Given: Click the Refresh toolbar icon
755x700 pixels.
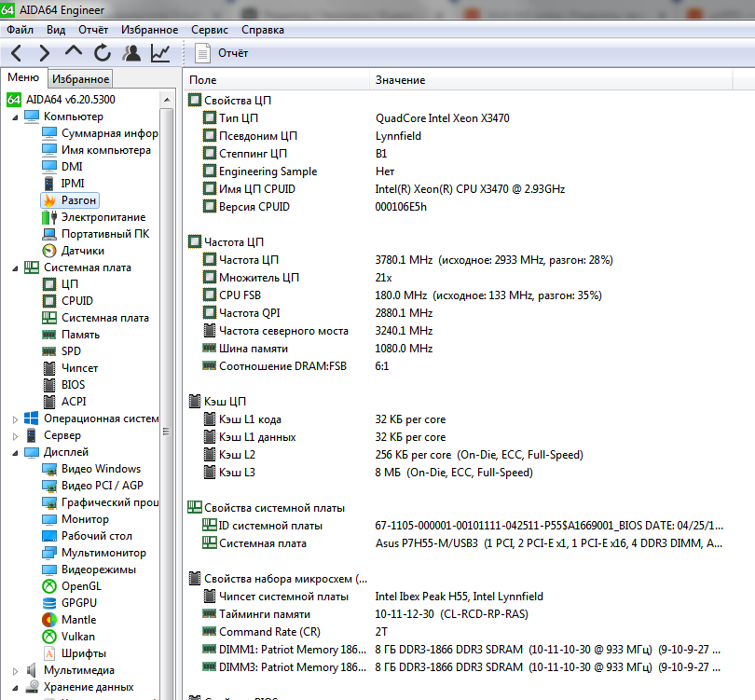Looking at the screenshot, I should tap(103, 53).
